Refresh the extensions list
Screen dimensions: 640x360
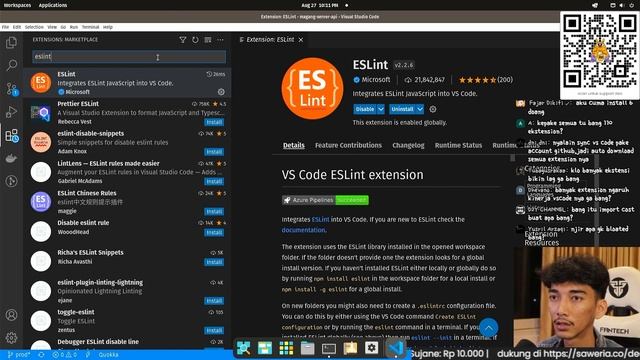[x=195, y=40]
